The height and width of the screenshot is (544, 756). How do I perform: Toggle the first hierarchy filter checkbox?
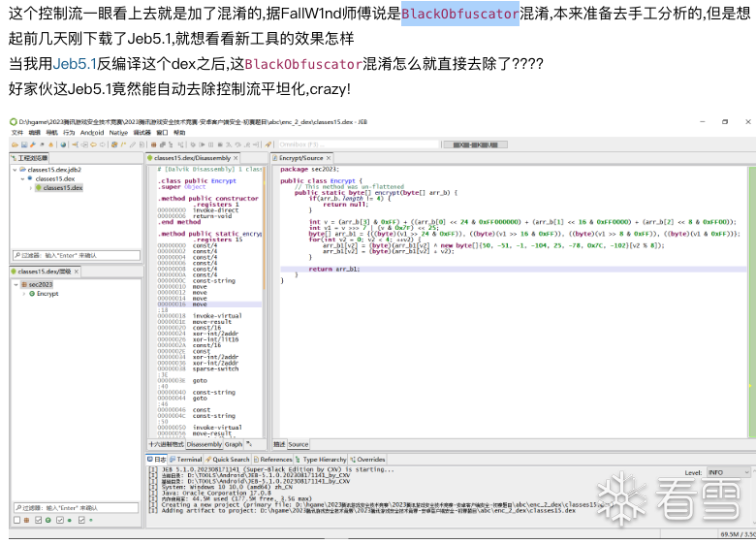point(17,520)
